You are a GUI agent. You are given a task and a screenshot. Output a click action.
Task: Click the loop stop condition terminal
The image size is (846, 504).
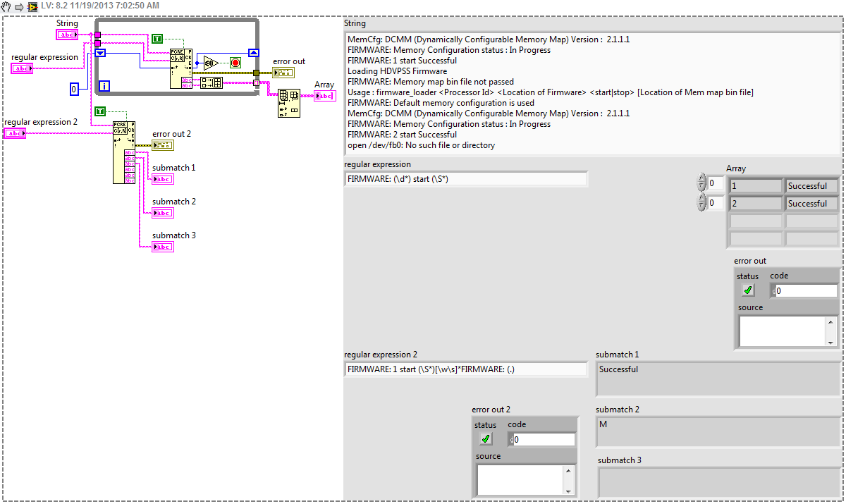click(x=235, y=63)
